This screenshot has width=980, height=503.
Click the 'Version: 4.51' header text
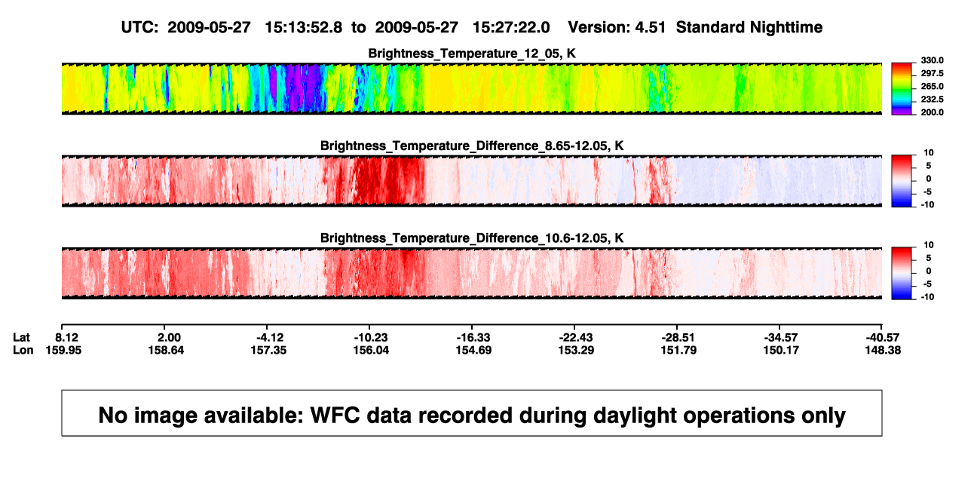pyautogui.click(x=617, y=27)
